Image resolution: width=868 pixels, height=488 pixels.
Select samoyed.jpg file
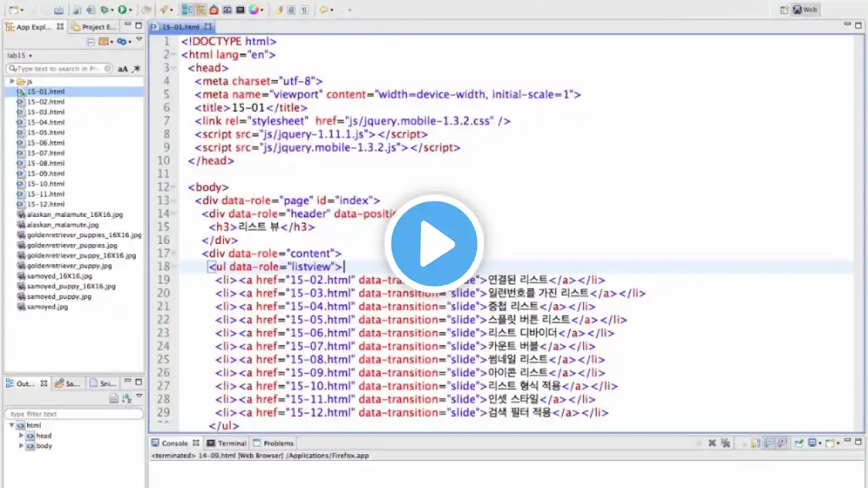47,306
